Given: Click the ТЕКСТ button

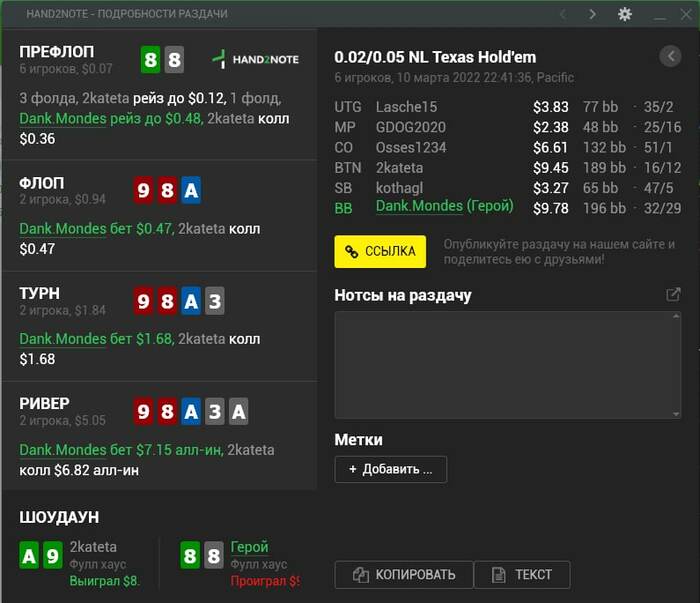Looking at the screenshot, I should [x=522, y=574].
